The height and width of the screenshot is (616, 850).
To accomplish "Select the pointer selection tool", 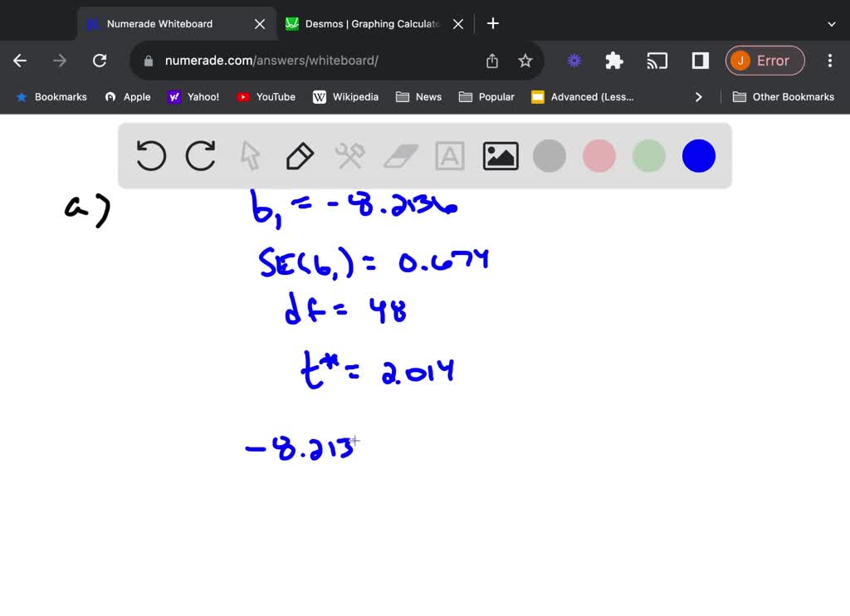I will point(250,155).
